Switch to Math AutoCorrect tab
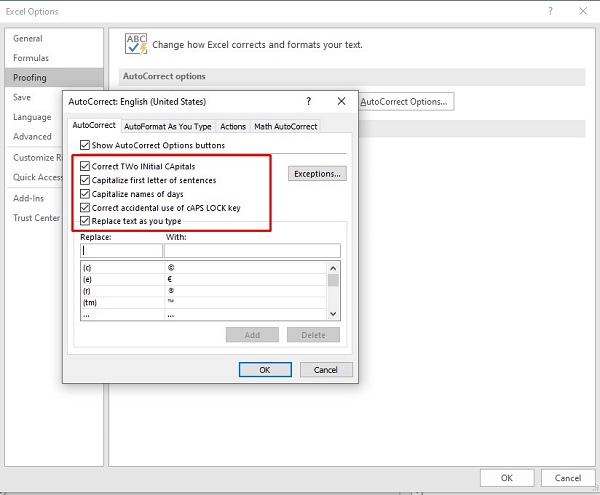This screenshot has width=600, height=495. coord(285,127)
